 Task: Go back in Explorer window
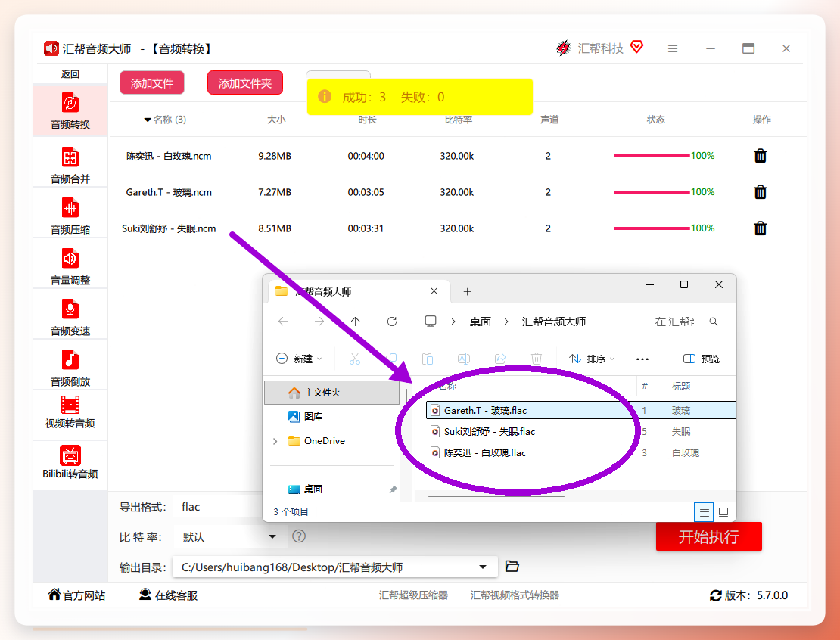283,322
